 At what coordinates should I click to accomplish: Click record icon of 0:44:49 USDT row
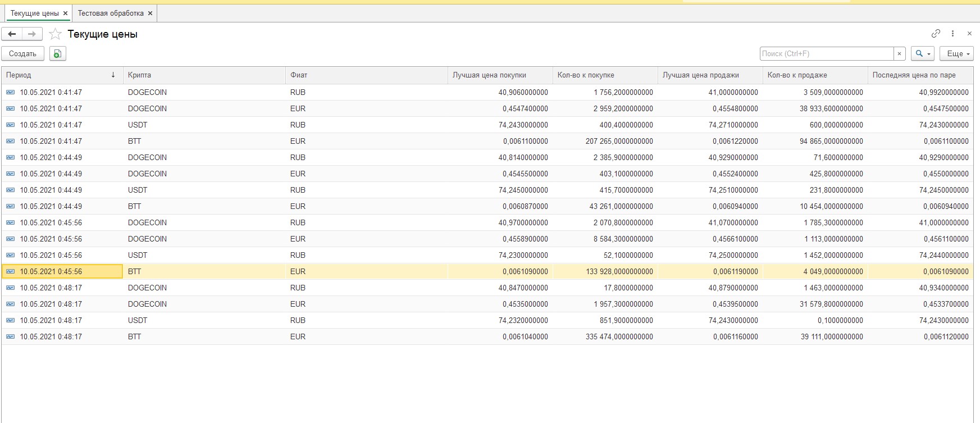(x=10, y=190)
